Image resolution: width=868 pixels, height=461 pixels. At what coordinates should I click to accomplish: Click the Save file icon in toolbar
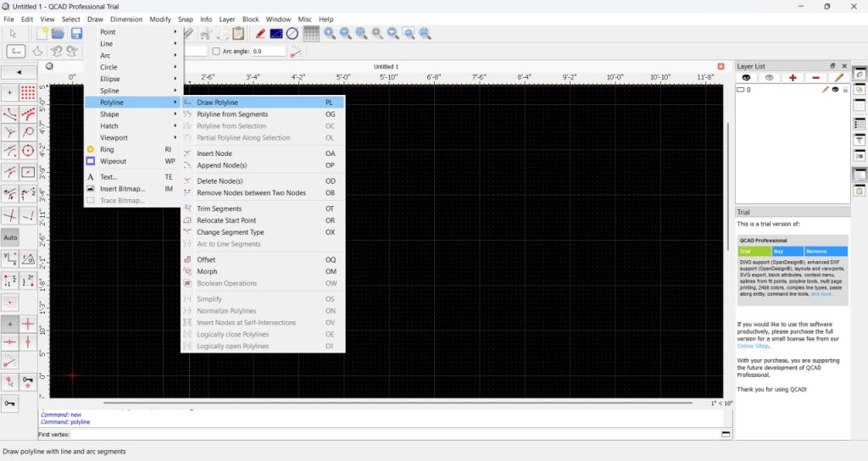point(76,33)
